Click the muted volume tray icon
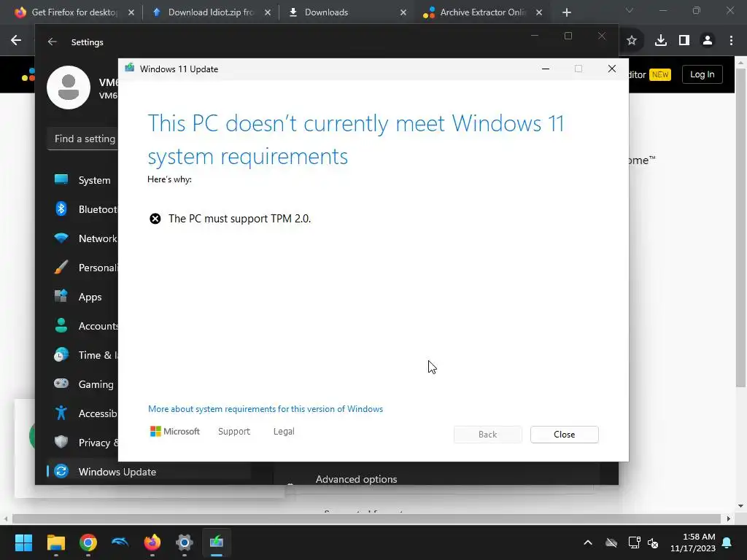Image resolution: width=747 pixels, height=560 pixels. (653, 542)
